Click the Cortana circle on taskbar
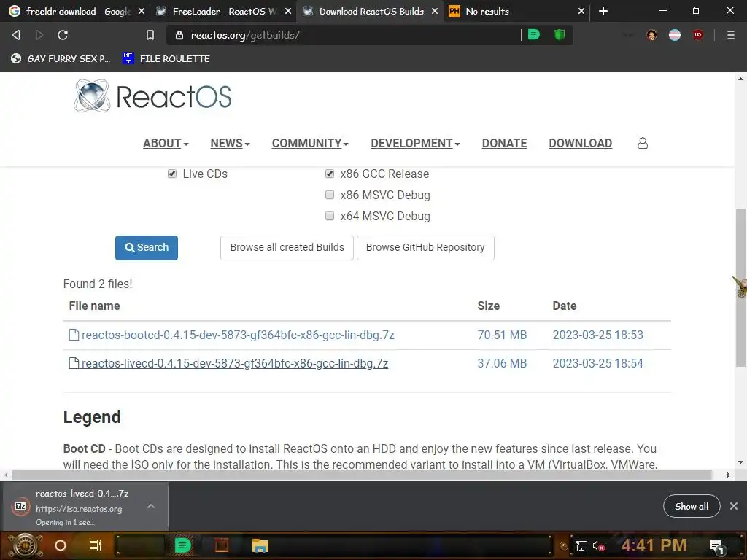 61,545
